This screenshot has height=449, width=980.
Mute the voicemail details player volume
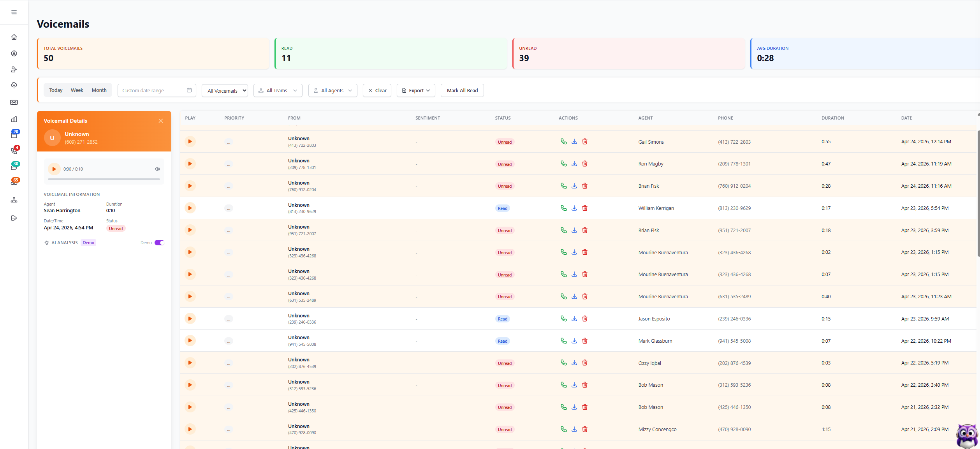[x=157, y=169]
